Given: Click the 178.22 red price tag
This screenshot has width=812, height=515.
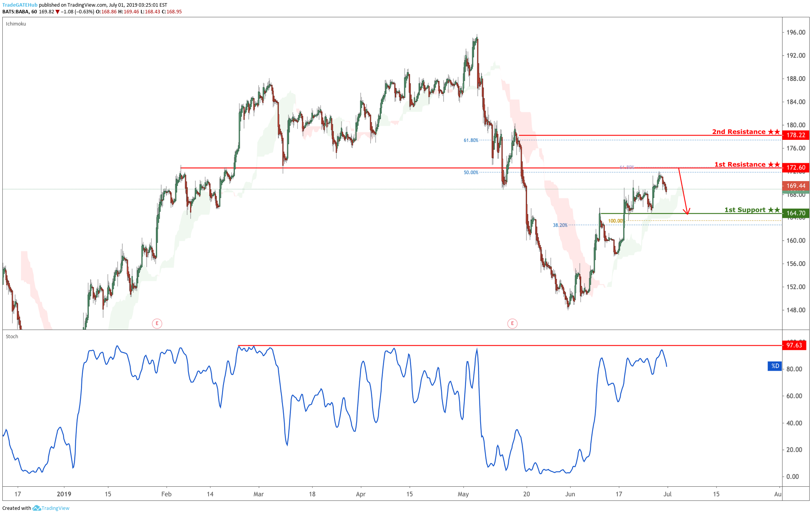Looking at the screenshot, I should coord(796,135).
